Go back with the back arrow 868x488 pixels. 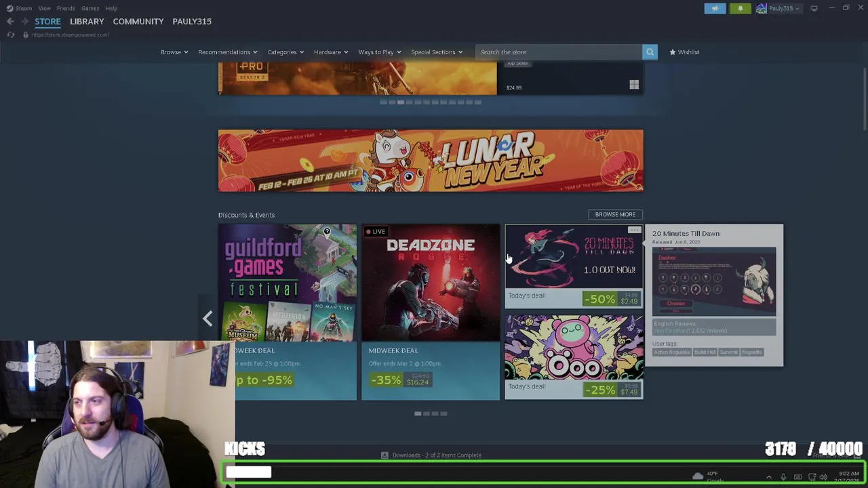pos(10,22)
